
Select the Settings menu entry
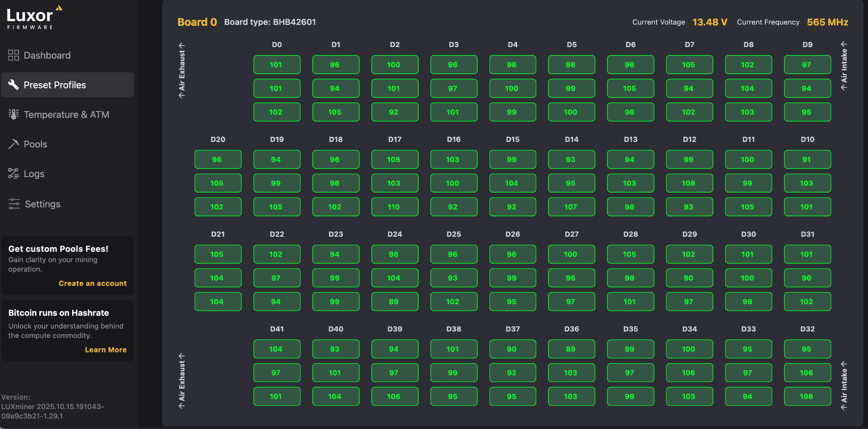(42, 204)
